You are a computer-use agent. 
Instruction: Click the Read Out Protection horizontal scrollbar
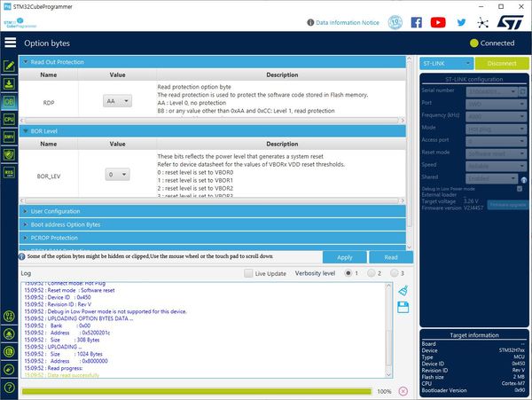point(213,121)
